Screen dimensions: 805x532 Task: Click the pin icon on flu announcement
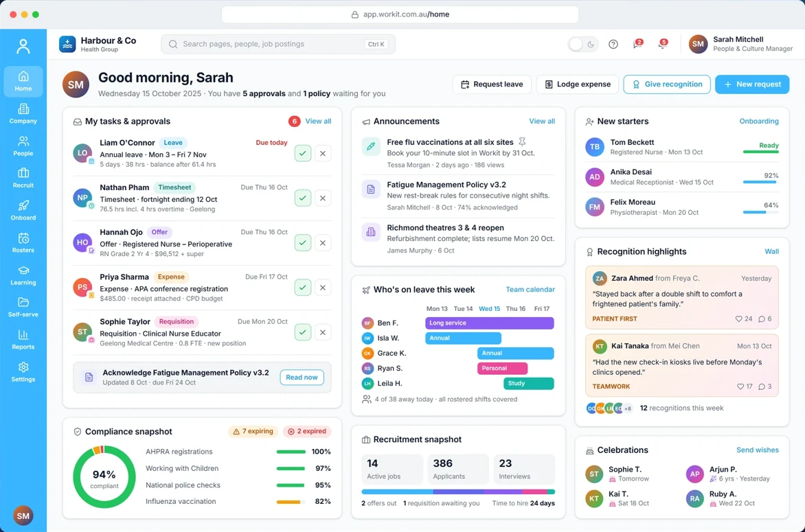522,141
